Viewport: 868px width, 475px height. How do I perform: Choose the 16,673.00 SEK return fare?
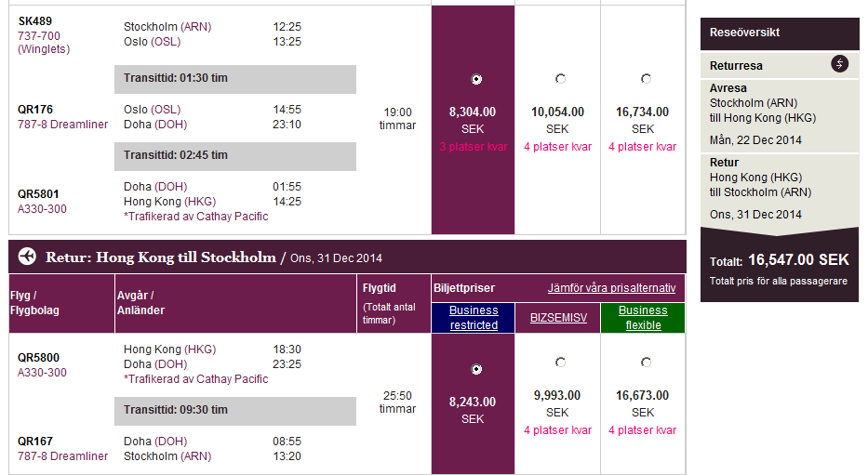[646, 363]
